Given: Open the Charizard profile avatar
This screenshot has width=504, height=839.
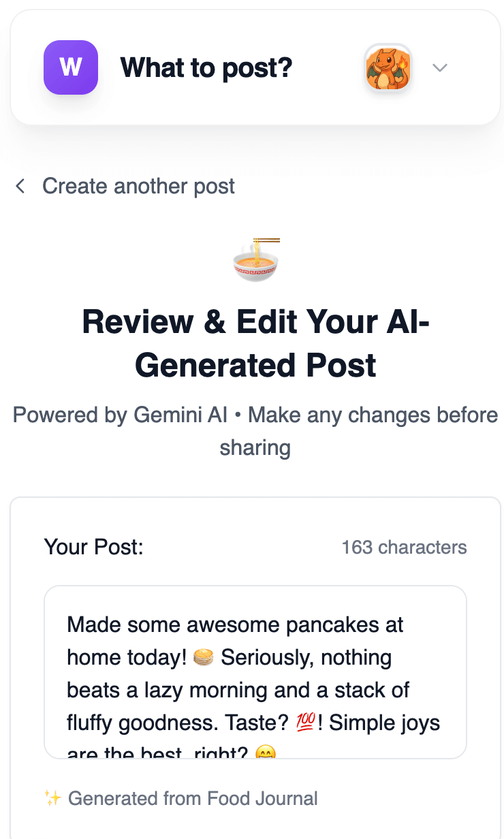Looking at the screenshot, I should [x=388, y=67].
